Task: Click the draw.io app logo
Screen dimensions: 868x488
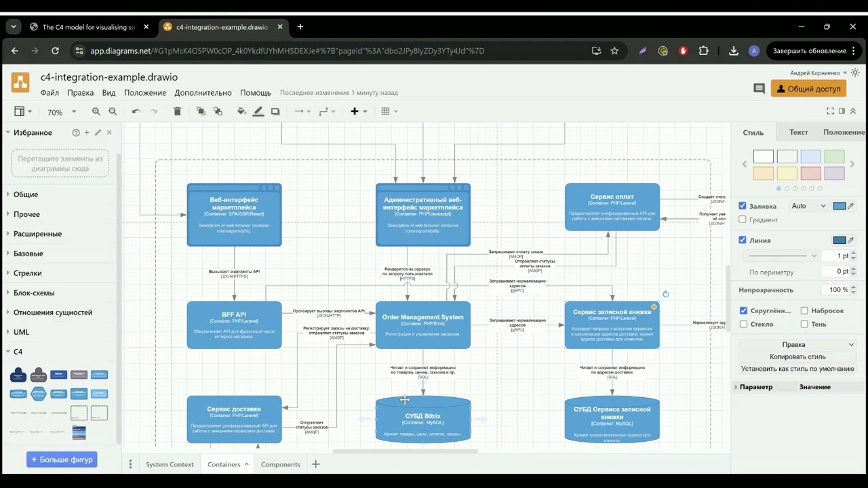Action: tap(20, 83)
